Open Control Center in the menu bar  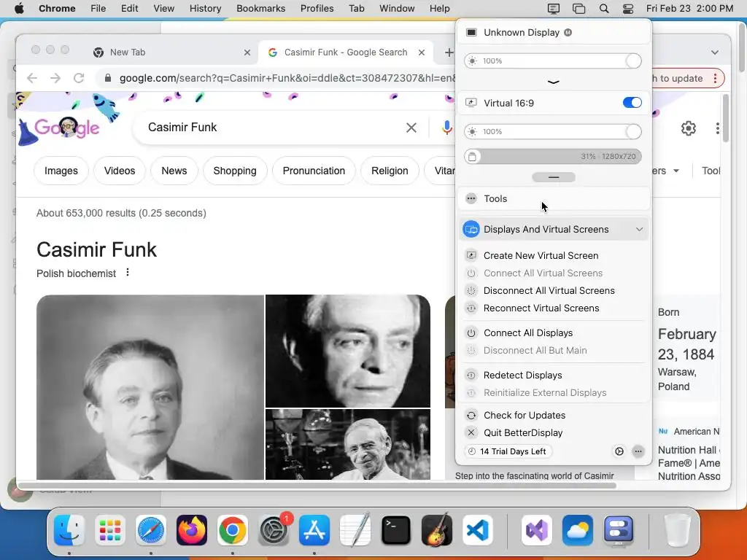[x=628, y=9]
